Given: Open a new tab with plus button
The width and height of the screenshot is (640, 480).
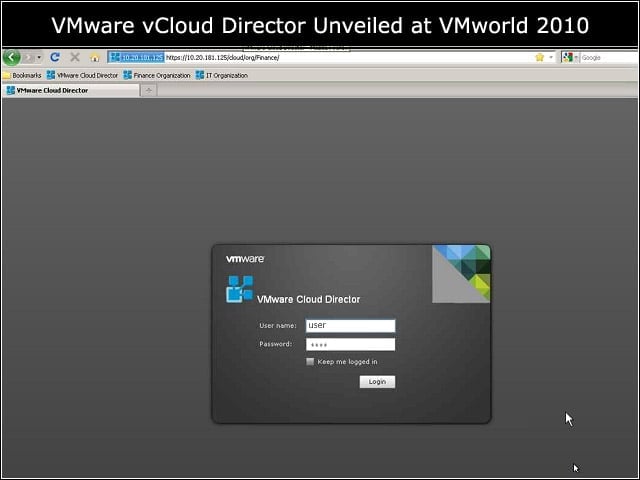Looking at the screenshot, I should click(x=149, y=90).
